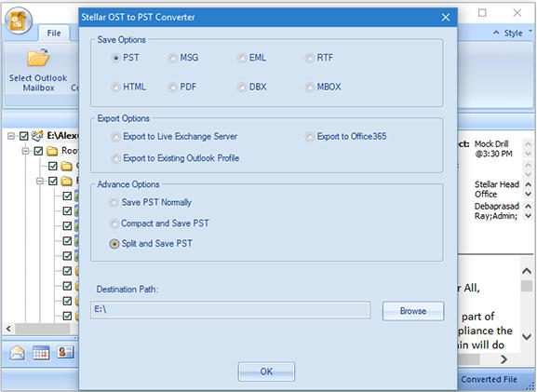
Task: Toggle the E:\Alex mailbox checkbox
Action: click(23, 136)
